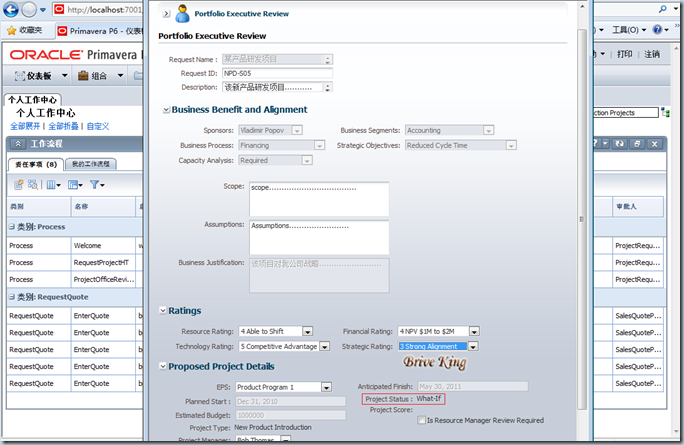Click the first task icon in the workflow toolbar
The image size is (684, 445).
18,185
